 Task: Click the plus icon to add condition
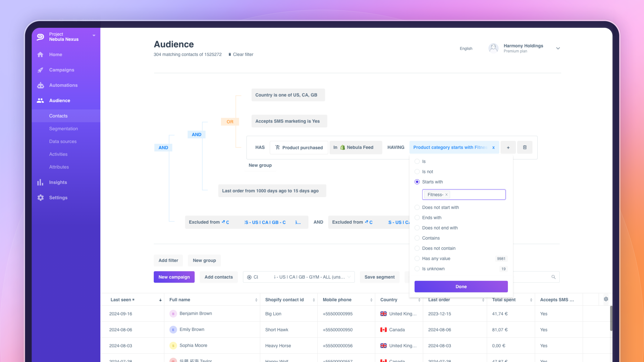pyautogui.click(x=508, y=147)
